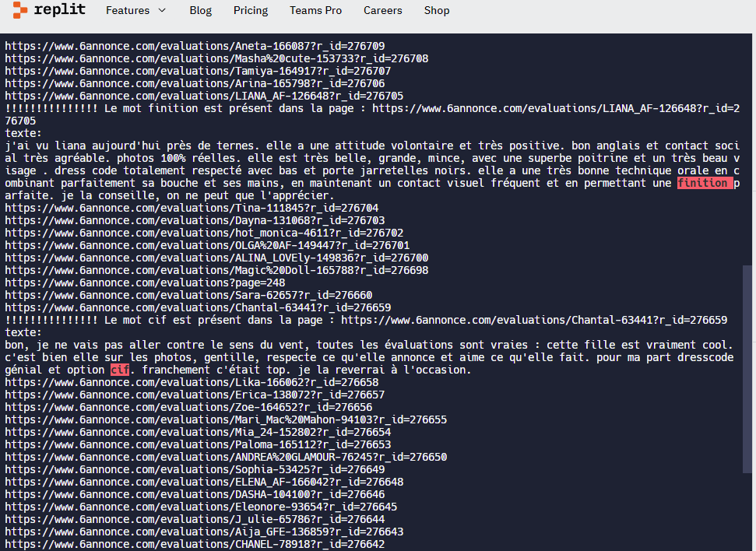Click the output line with r_id=276707
The height and width of the screenshot is (551, 756).
click(198, 72)
